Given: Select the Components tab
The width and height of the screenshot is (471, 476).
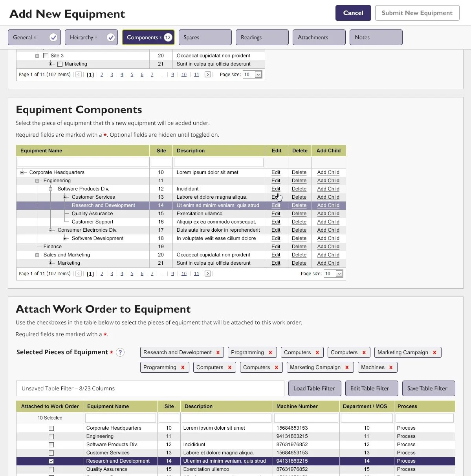Looking at the screenshot, I should (148, 37).
